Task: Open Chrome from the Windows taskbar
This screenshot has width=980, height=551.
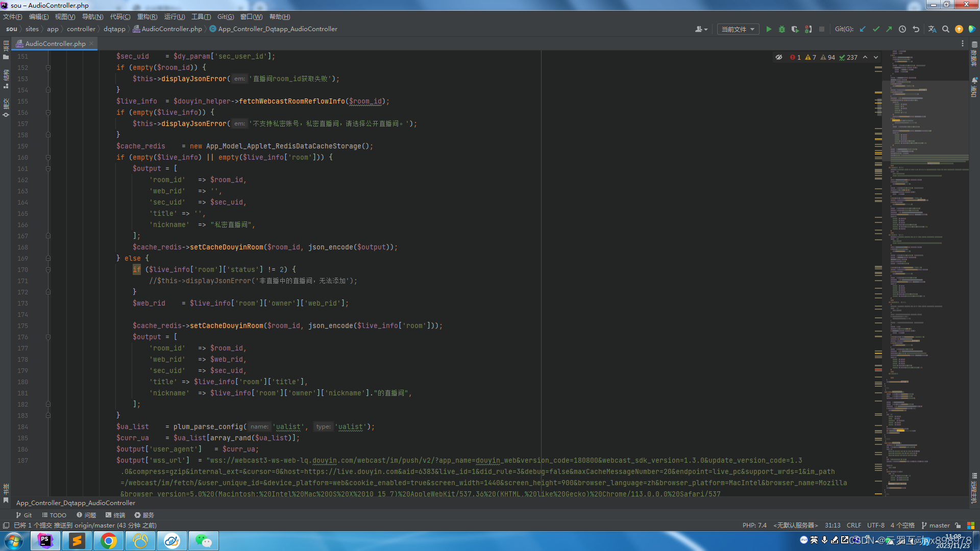Action: click(109, 541)
